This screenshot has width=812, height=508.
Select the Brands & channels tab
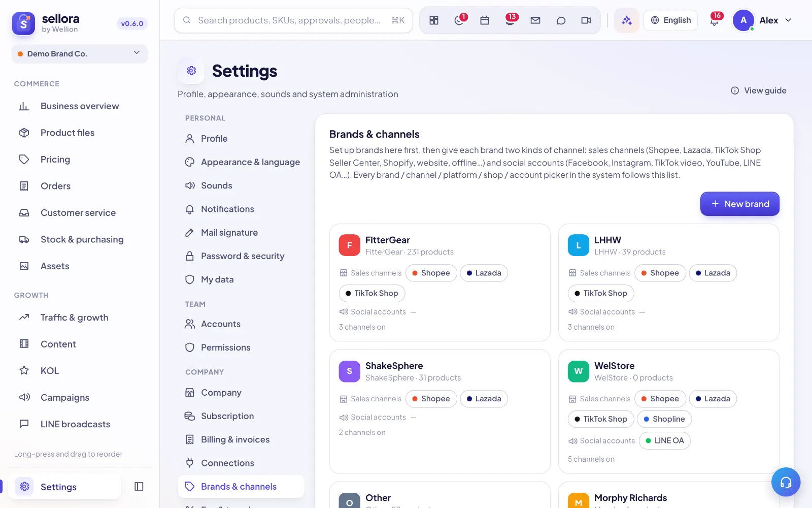(x=241, y=487)
